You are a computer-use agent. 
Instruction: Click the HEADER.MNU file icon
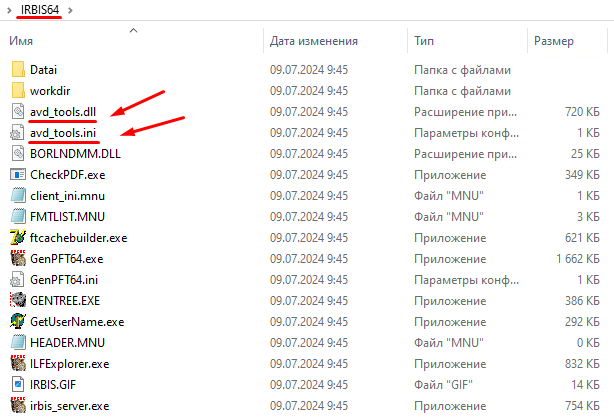pyautogui.click(x=18, y=343)
